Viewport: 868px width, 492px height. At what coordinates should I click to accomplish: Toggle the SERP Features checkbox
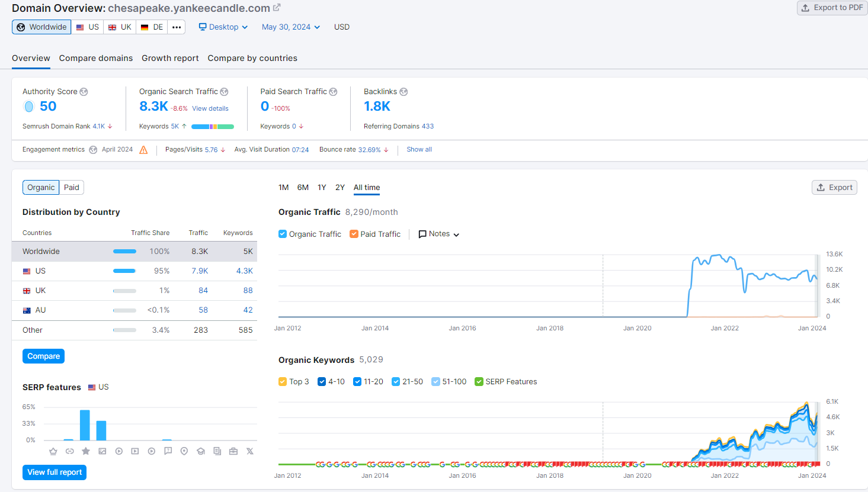coord(479,382)
